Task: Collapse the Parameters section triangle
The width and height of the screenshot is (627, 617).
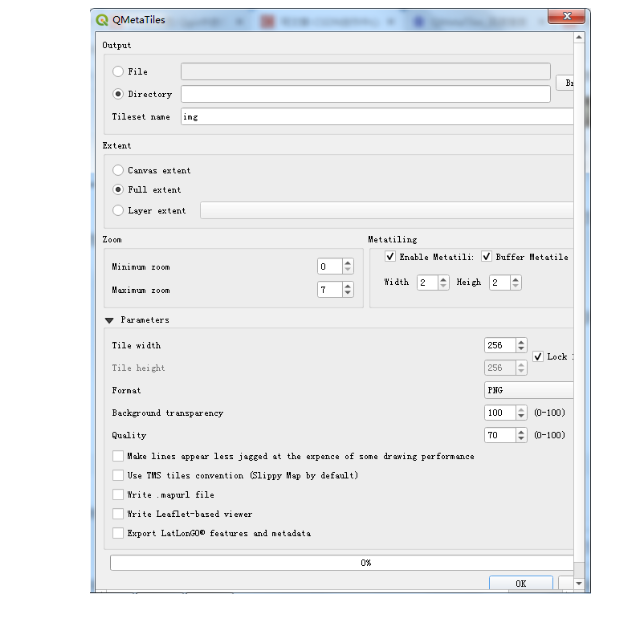Action: click(109, 320)
